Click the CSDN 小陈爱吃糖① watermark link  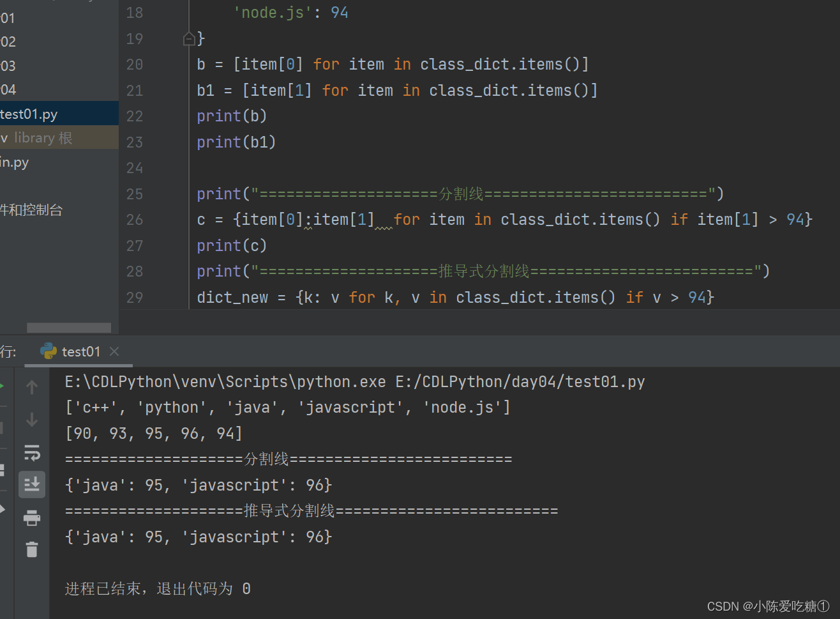pos(769,606)
